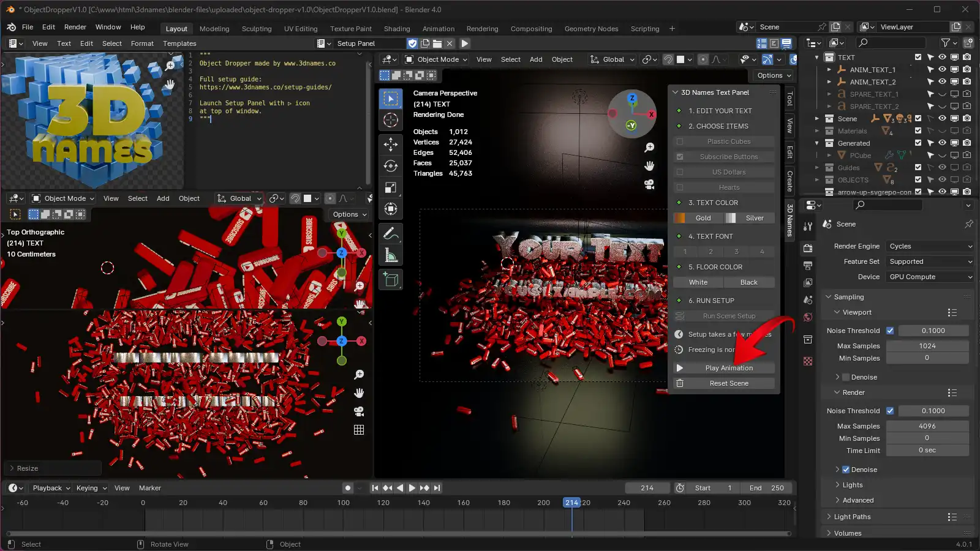980x551 pixels.
Task: Select the Add Cube tool
Action: click(391, 280)
